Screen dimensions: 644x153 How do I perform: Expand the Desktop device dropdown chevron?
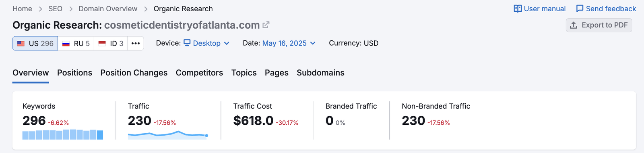(227, 43)
